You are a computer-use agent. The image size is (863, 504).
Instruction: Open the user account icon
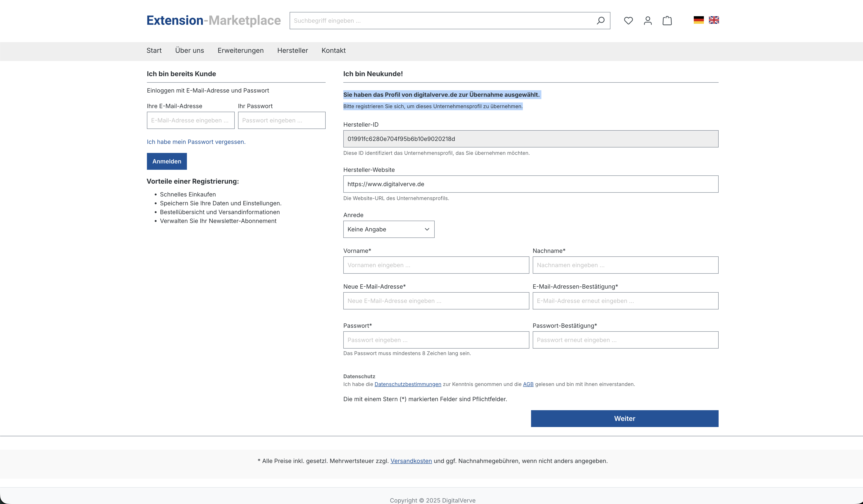(648, 21)
